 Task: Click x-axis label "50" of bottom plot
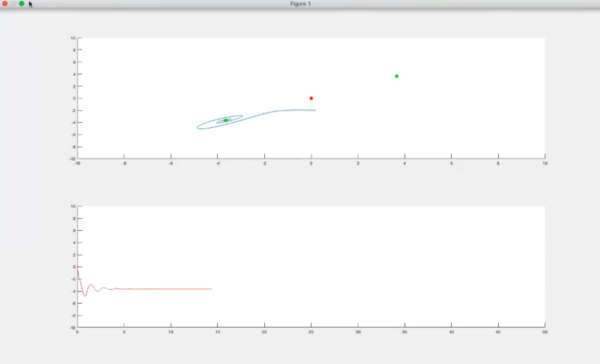click(544, 332)
